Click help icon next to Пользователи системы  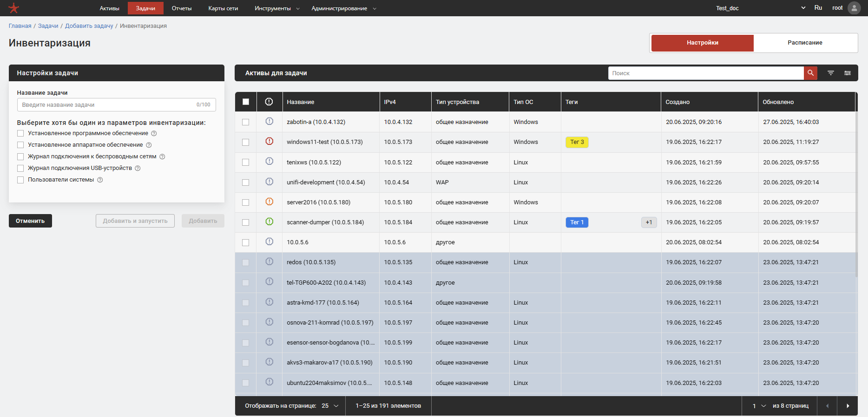click(x=100, y=180)
